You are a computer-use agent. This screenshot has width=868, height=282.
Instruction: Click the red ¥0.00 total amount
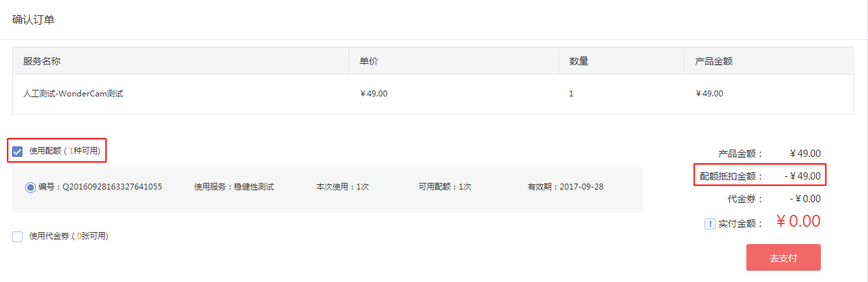[x=798, y=221]
